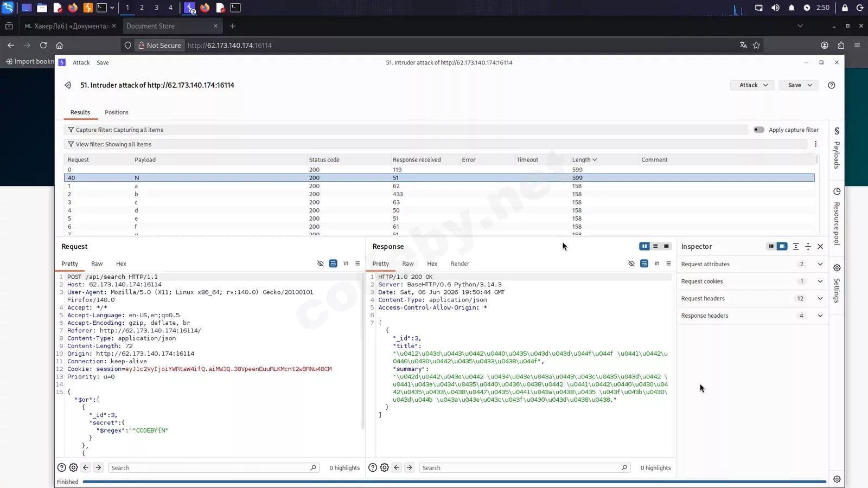Dock the Inspector with the right layout icon
Screen dimensions: 868x488
point(782,246)
